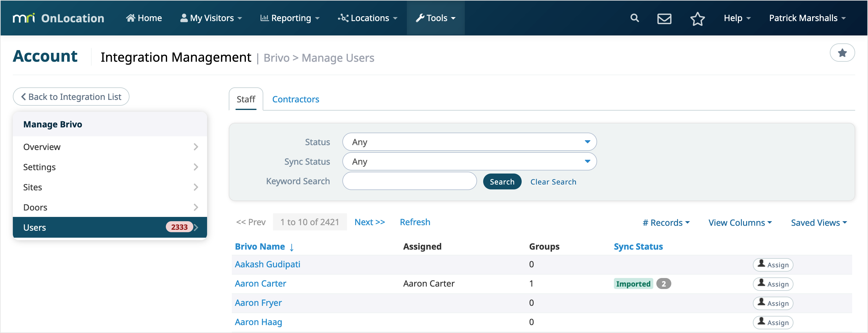Screen dimensions: 868x333
Task: Click the Refresh link
Action: click(x=415, y=222)
